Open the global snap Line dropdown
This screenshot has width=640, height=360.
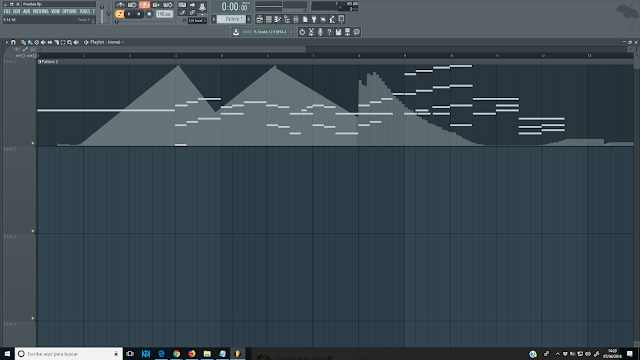pos(197,20)
